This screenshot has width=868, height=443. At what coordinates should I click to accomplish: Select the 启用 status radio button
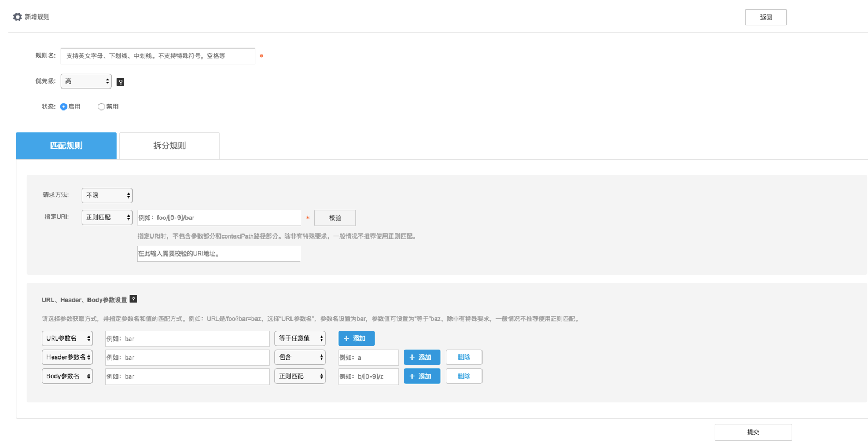point(64,107)
